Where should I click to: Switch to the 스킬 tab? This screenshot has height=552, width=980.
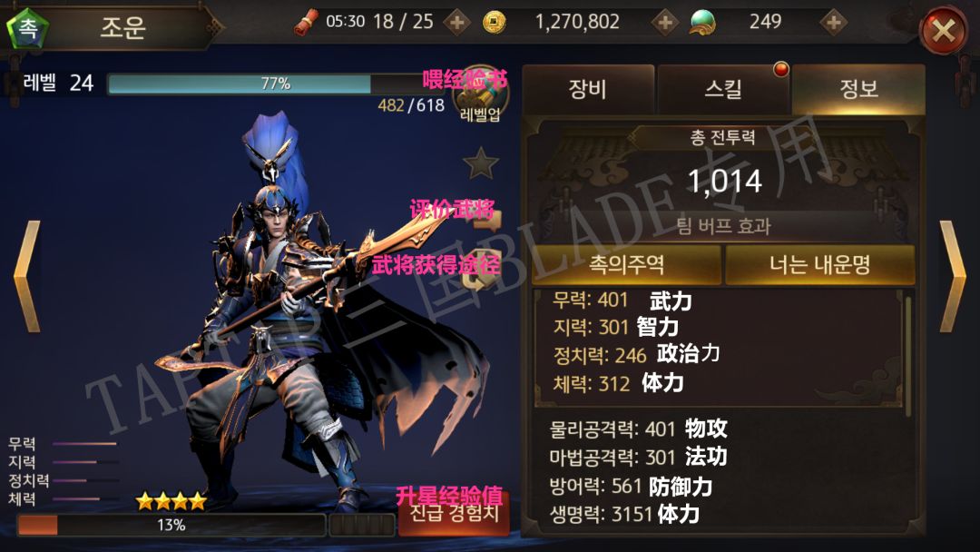click(723, 89)
